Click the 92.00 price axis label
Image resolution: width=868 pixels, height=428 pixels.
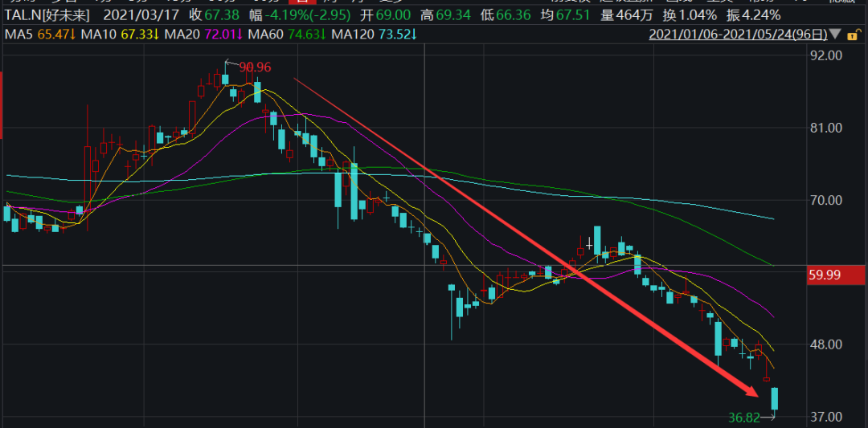(x=826, y=55)
